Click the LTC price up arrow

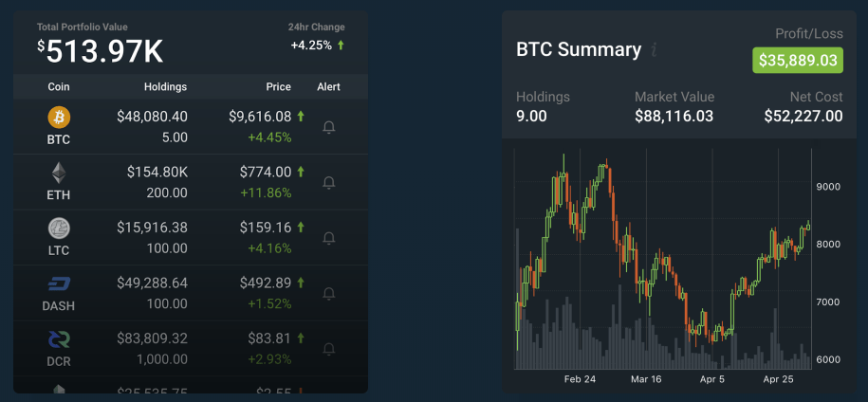click(x=301, y=227)
